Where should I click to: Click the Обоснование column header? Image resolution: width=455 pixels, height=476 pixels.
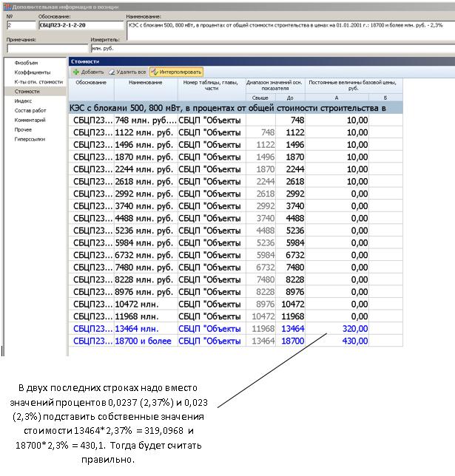click(x=91, y=89)
